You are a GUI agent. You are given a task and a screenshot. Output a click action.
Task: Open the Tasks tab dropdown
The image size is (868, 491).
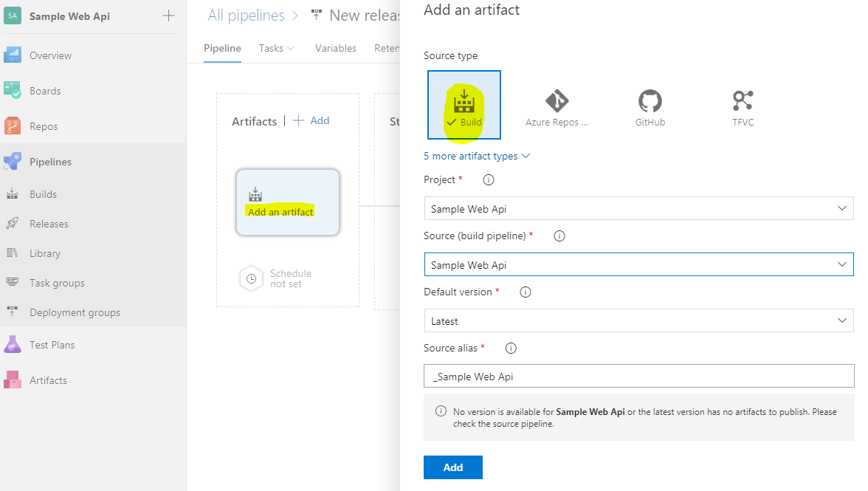point(276,48)
